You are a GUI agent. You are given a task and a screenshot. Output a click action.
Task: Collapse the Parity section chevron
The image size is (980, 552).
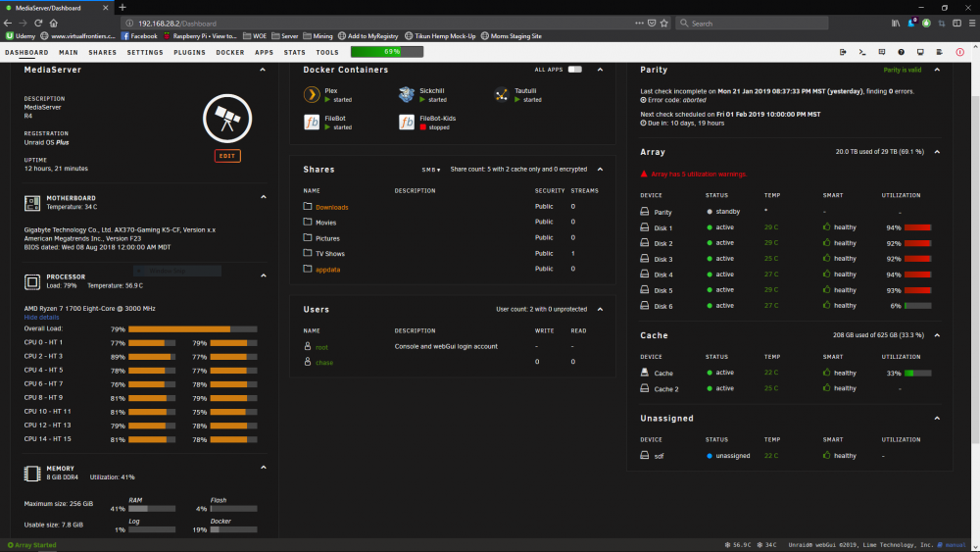(x=937, y=70)
